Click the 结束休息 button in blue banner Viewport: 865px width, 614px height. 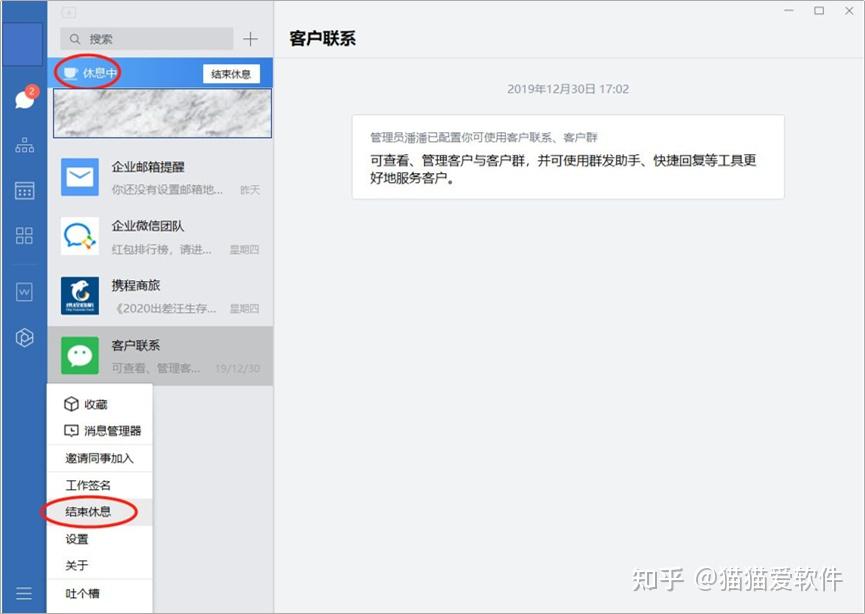pyautogui.click(x=231, y=73)
